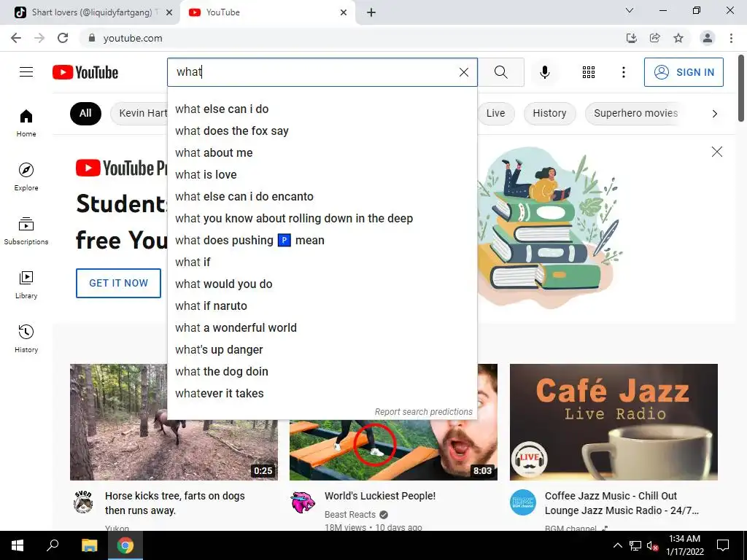This screenshot has width=747, height=560.
Task: Start voice search with microphone
Action: 544,72
